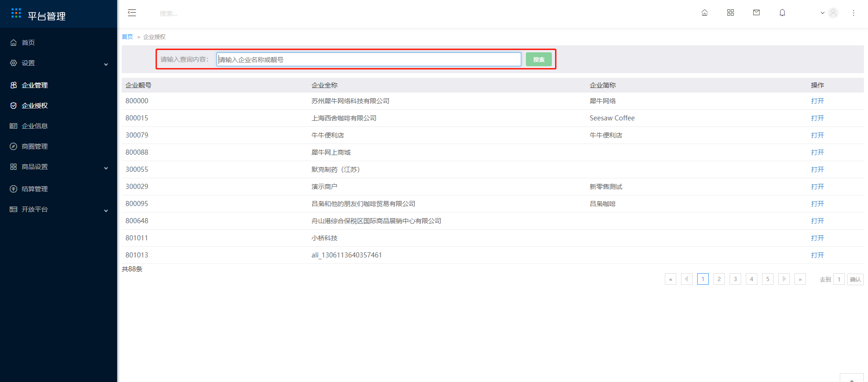Select the 企业授权 menu item
This screenshot has width=868, height=382.
pyautogui.click(x=58, y=106)
